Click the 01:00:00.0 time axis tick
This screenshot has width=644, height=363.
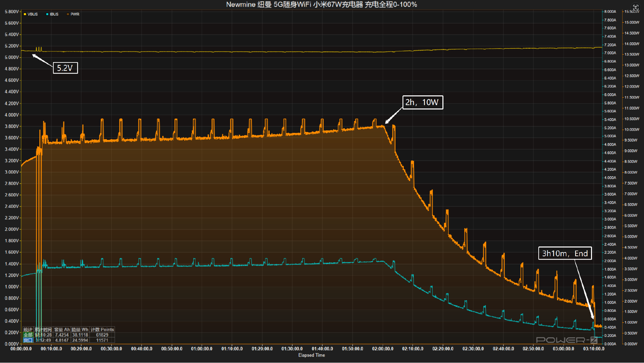tap(202, 349)
